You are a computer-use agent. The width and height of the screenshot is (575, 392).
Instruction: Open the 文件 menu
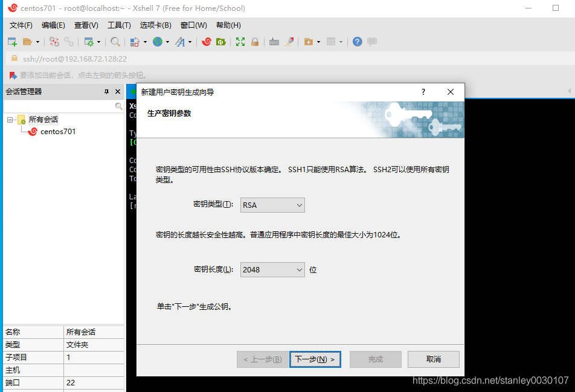coord(20,25)
